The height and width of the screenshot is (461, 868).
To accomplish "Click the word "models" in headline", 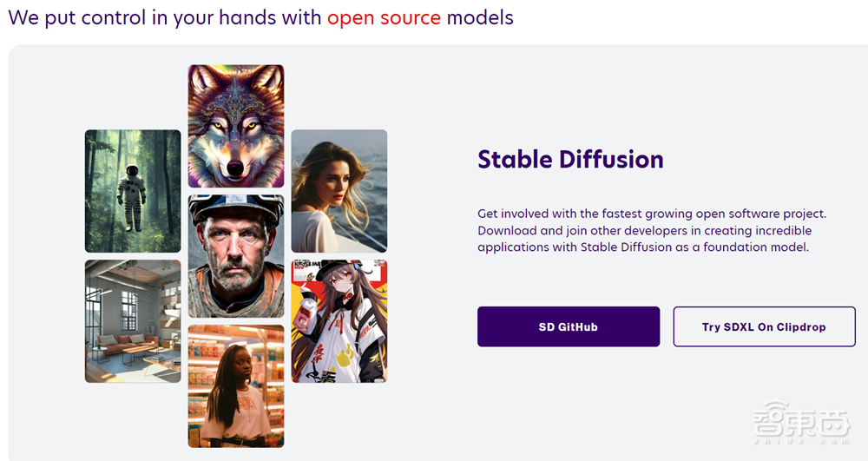I will click(x=480, y=17).
